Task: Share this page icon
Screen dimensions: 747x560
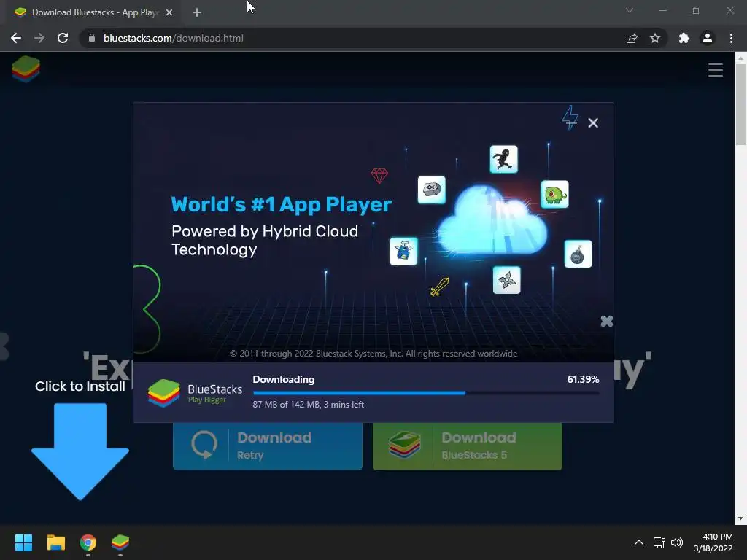Action: pyautogui.click(x=632, y=38)
